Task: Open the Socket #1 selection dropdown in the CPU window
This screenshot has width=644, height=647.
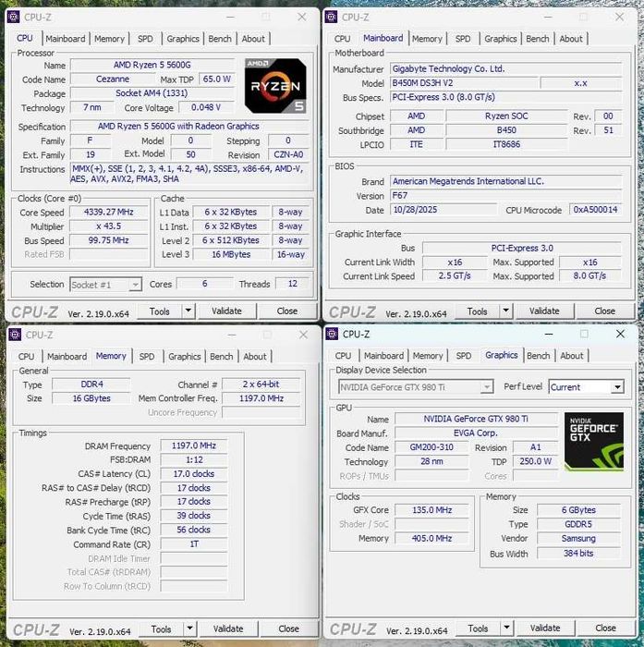Action: [105, 285]
